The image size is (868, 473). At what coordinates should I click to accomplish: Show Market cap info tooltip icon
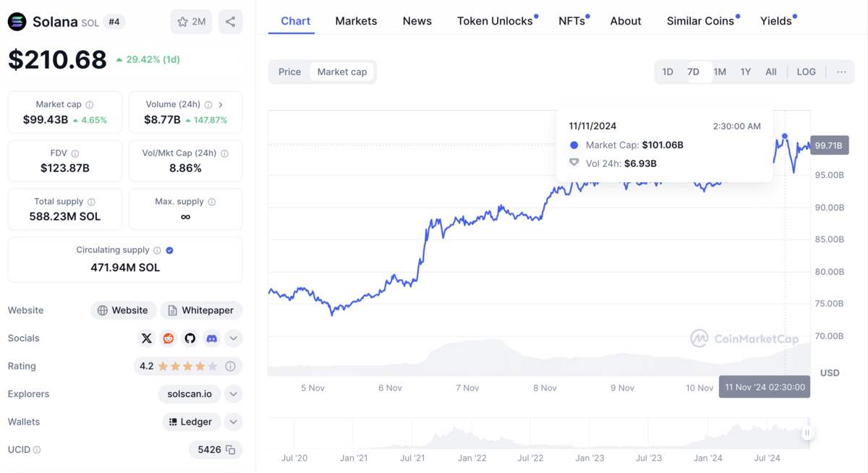click(90, 105)
